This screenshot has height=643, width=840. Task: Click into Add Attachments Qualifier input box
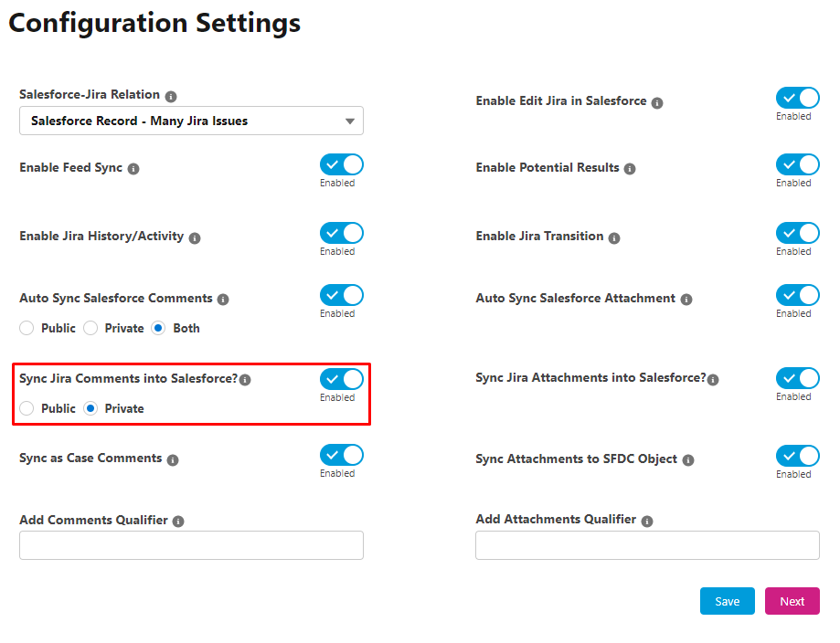tap(647, 545)
